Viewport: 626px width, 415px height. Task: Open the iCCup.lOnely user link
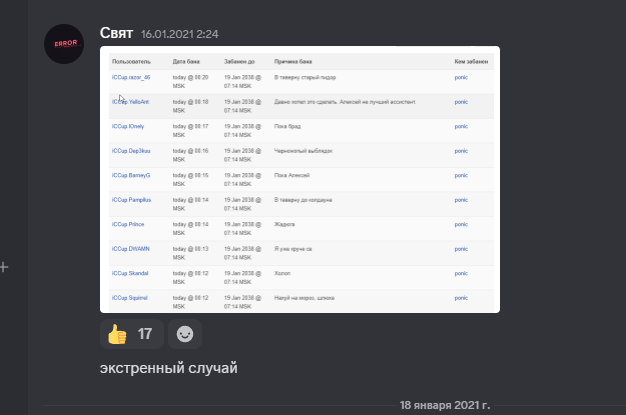coord(128,126)
